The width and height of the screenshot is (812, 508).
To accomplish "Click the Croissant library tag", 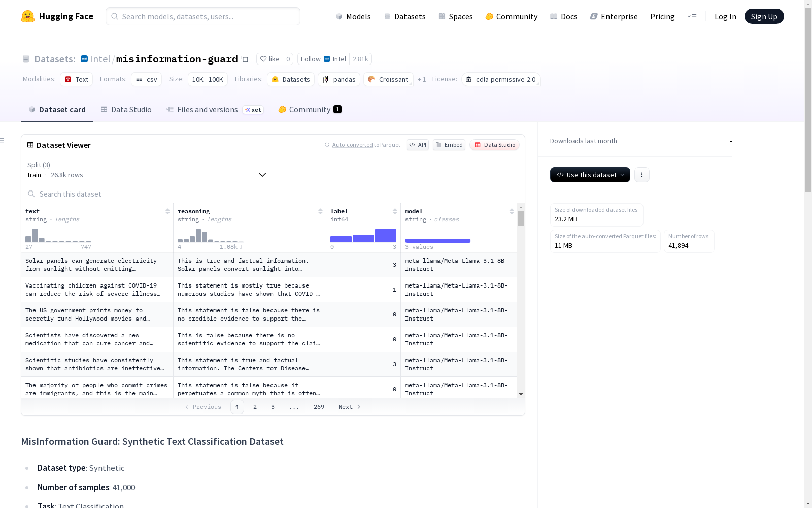I will 388,79.
